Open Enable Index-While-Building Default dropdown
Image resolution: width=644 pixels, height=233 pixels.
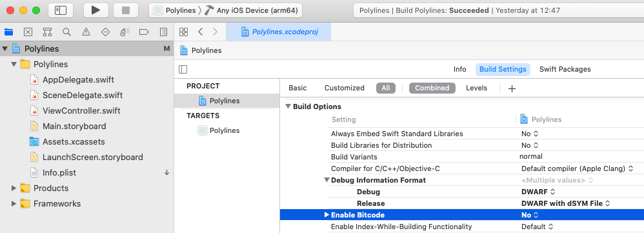(538, 227)
